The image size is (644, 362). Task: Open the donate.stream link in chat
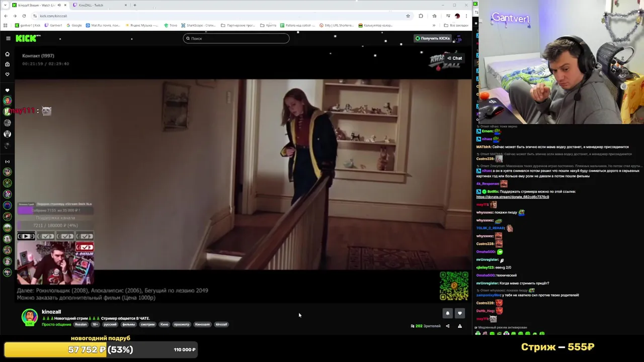pyautogui.click(x=512, y=197)
